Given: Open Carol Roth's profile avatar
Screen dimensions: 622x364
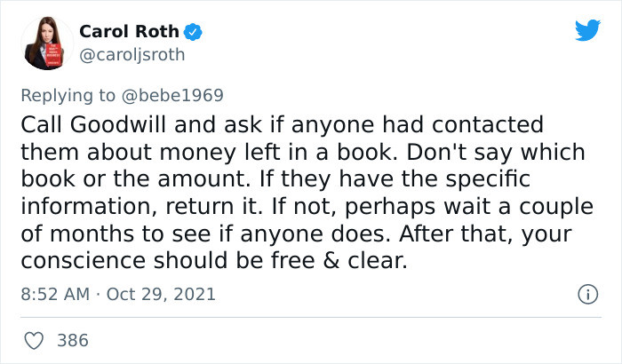Looking at the screenshot, I should click(x=43, y=44).
